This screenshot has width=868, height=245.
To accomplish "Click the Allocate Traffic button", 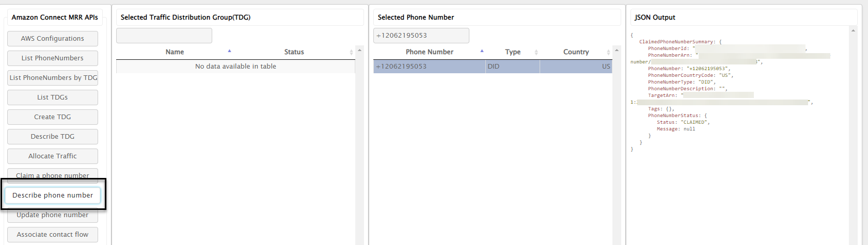I will [x=53, y=156].
